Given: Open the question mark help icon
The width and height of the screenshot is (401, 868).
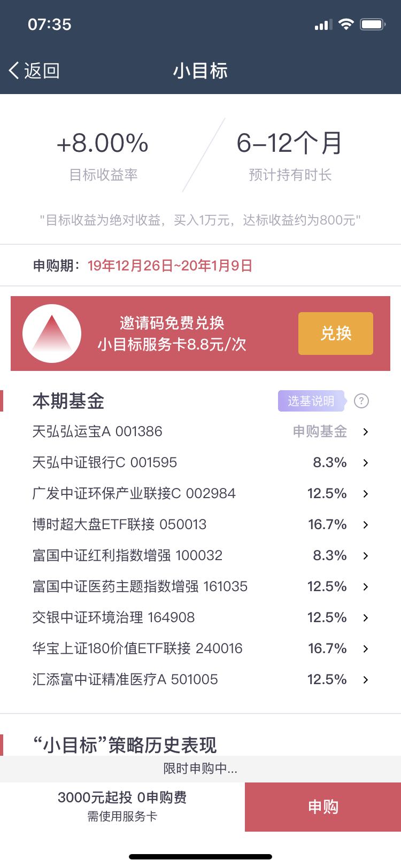Looking at the screenshot, I should [x=361, y=401].
